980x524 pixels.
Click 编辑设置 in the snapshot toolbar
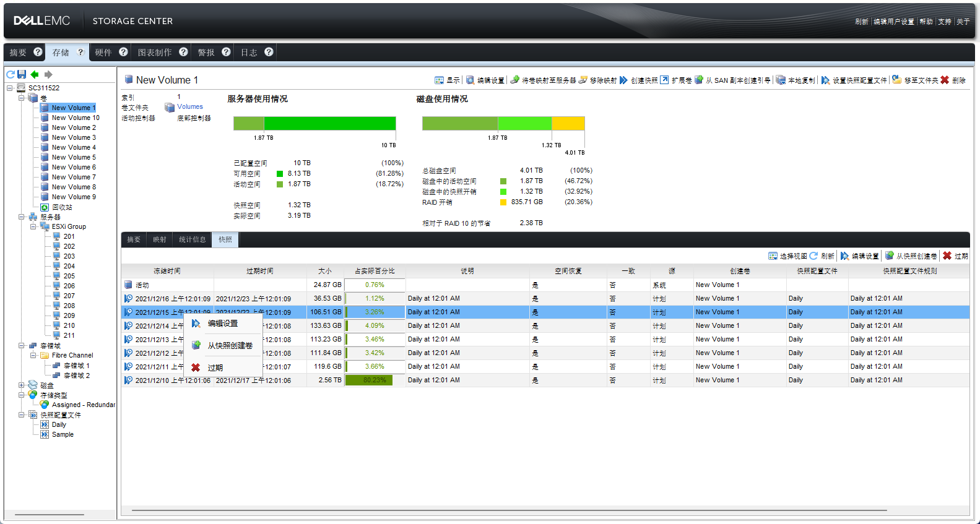pos(860,256)
